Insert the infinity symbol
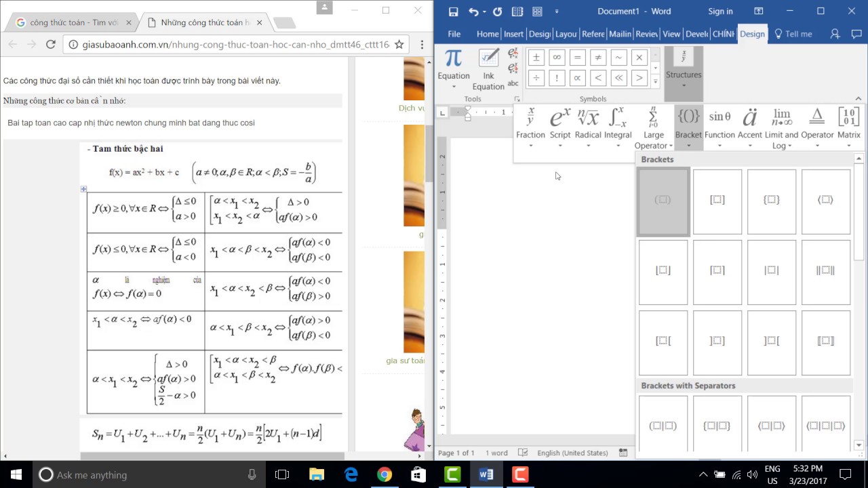868x488 pixels. point(557,58)
